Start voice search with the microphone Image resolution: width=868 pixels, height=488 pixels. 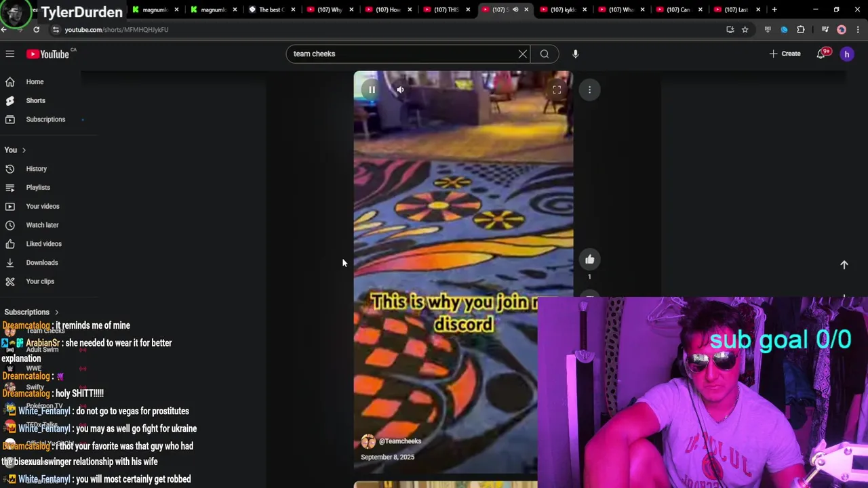[x=575, y=54]
